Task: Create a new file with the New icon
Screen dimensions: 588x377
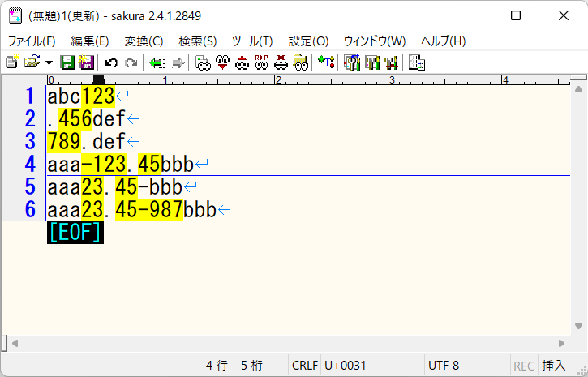Action: (x=12, y=62)
